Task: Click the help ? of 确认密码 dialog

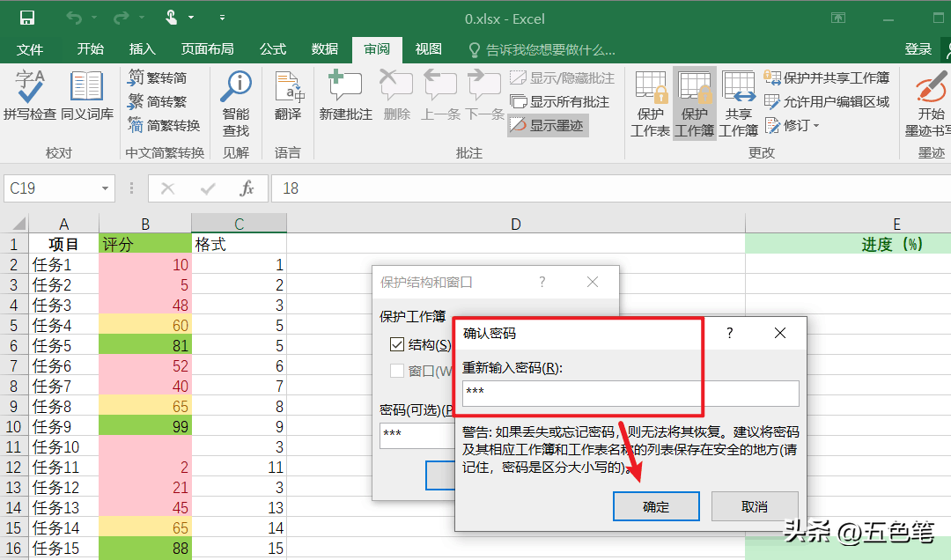Action: [x=730, y=333]
